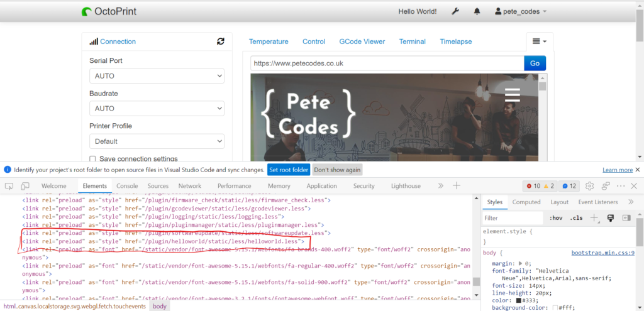Open the Baudrate dropdown
The width and height of the screenshot is (644, 311).
[157, 109]
